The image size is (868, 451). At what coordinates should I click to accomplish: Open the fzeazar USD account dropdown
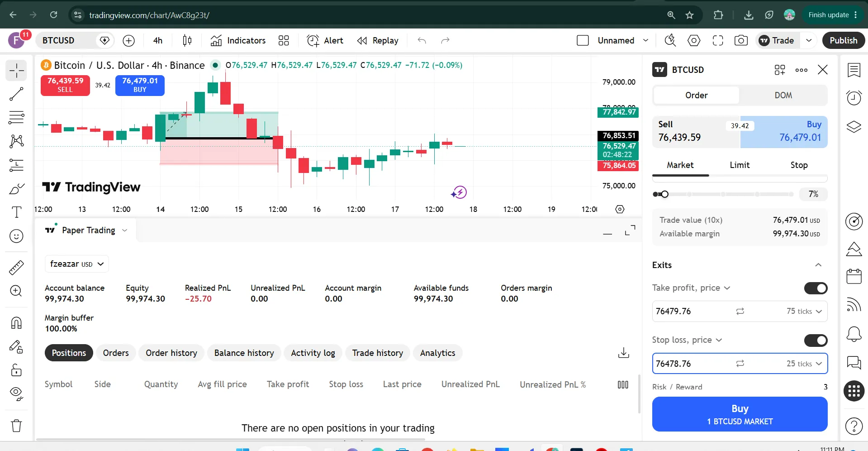tap(77, 264)
